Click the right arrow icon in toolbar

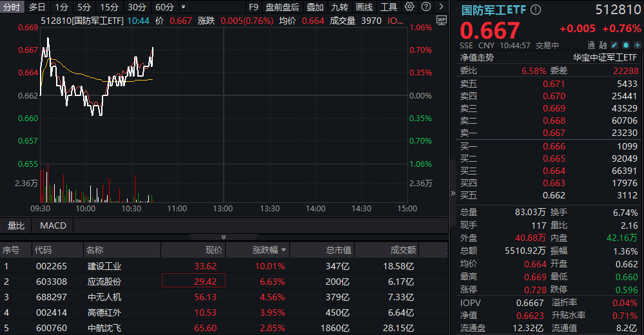point(440,7)
